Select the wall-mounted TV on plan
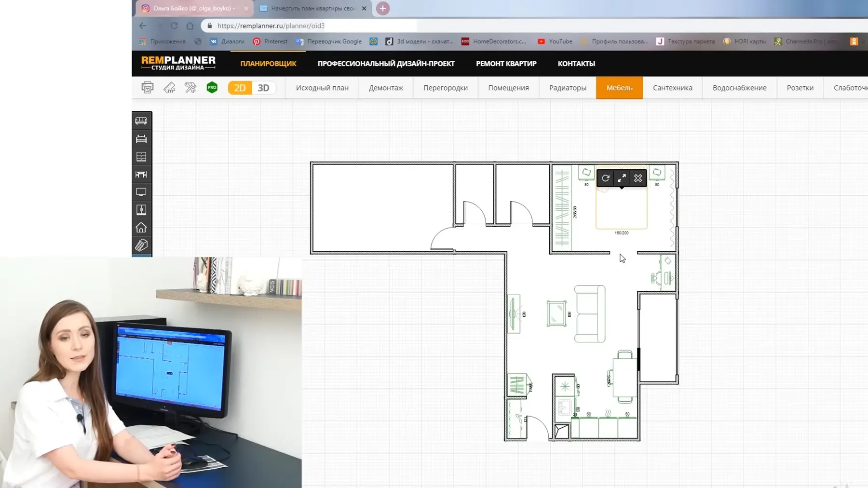 (514, 314)
